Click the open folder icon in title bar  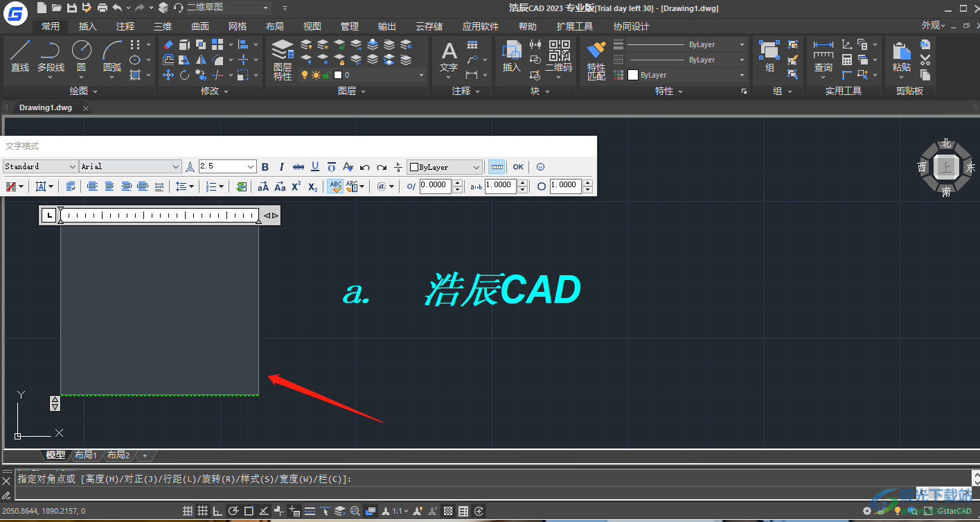[x=56, y=8]
